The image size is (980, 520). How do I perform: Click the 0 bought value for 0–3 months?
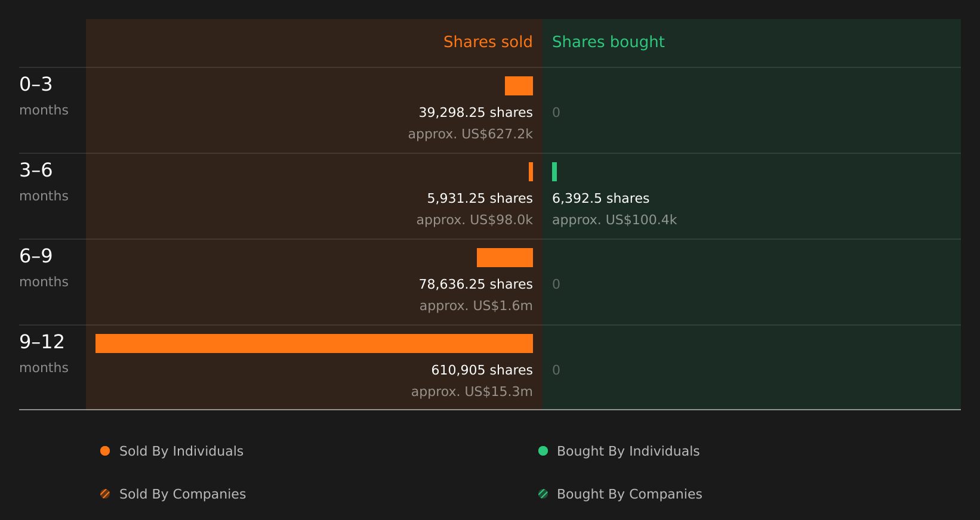click(x=556, y=113)
